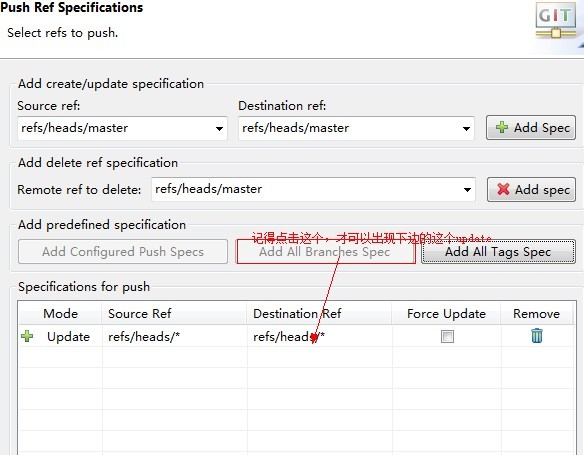Click the Mode column header
The image size is (584, 455).
[60, 314]
